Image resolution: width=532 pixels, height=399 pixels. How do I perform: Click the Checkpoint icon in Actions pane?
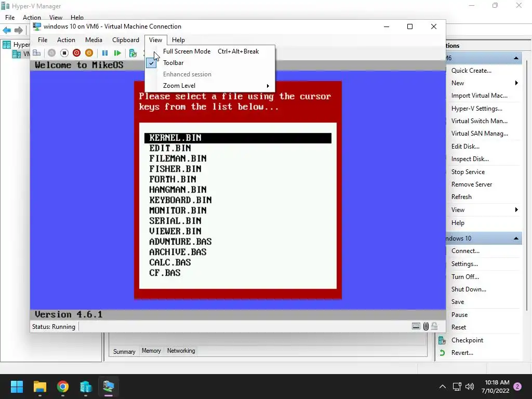(x=442, y=340)
